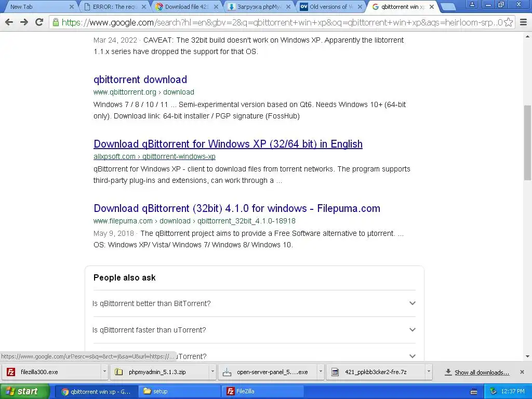Close the Old versions tab
532x399 pixels.
point(360,7)
